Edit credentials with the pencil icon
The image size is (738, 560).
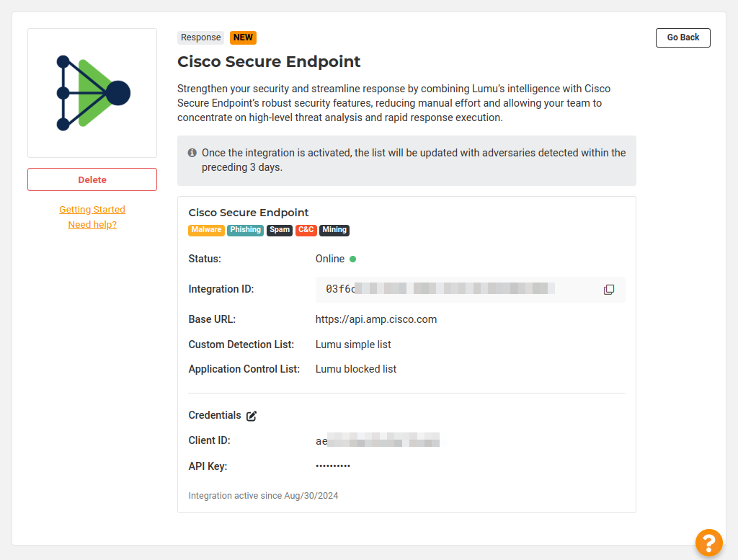pyautogui.click(x=252, y=416)
